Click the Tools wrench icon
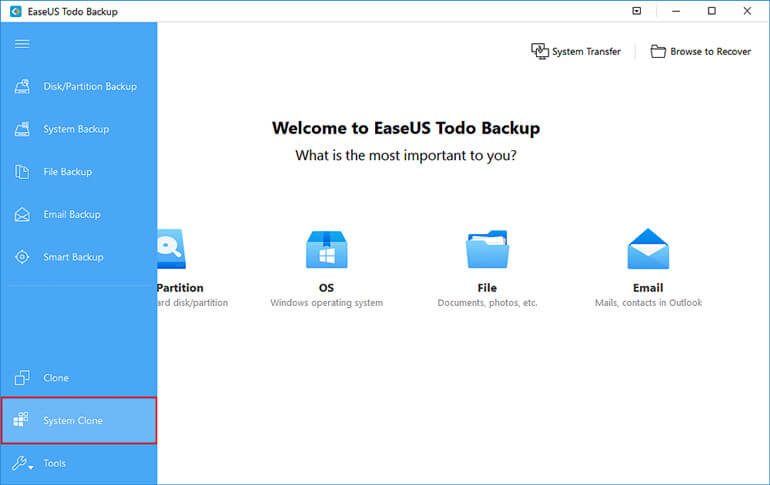 (20, 463)
